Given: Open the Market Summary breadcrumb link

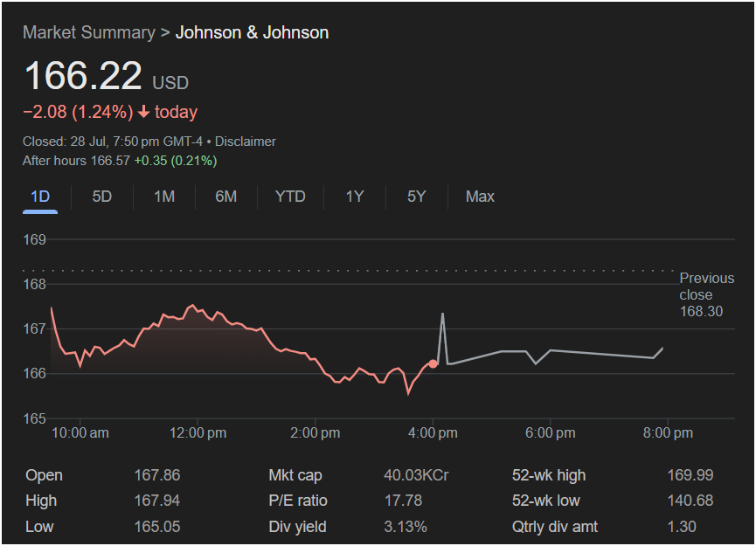Looking at the screenshot, I should (89, 33).
